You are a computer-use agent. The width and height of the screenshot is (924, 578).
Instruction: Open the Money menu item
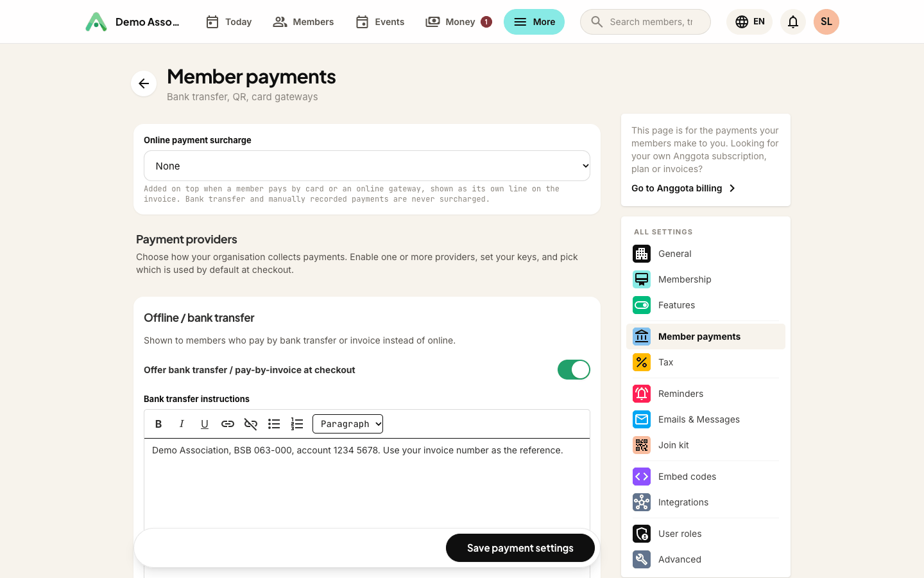tap(458, 22)
